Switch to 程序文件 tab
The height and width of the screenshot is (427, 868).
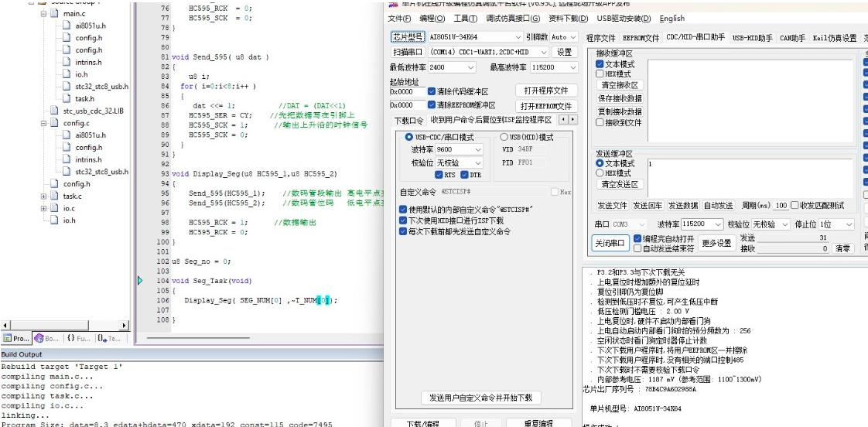tap(600, 38)
